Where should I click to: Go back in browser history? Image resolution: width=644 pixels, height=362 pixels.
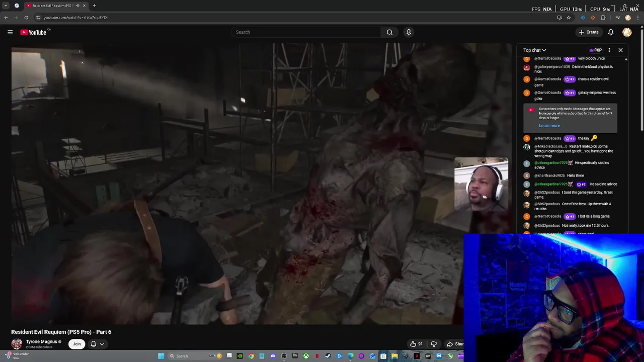click(x=6, y=18)
